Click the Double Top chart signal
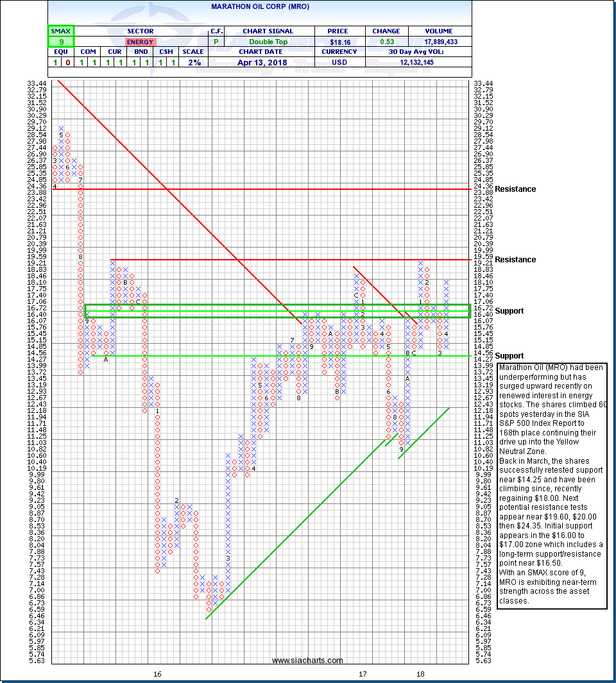616x683 pixels. 268,42
